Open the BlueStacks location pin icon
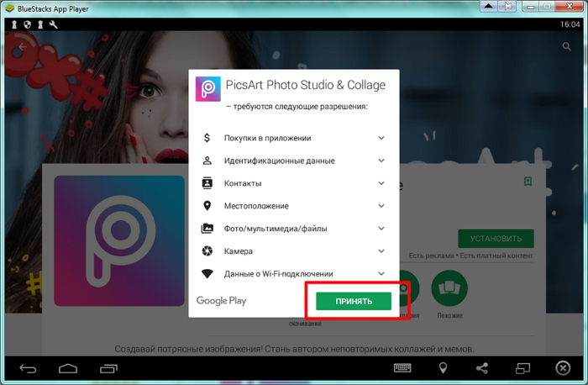This screenshot has height=385, width=588. pyautogui.click(x=443, y=368)
